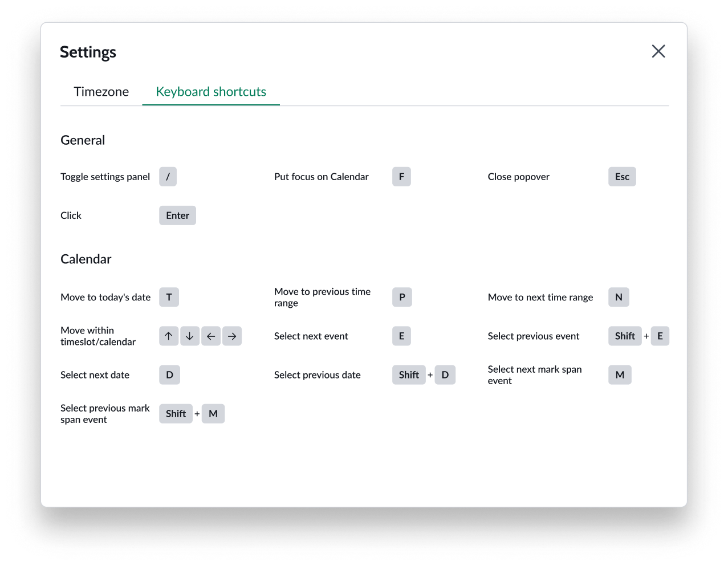Image resolution: width=728 pixels, height=566 pixels.
Task: Click the "Enter" key badge next to Click
Action: [177, 215]
